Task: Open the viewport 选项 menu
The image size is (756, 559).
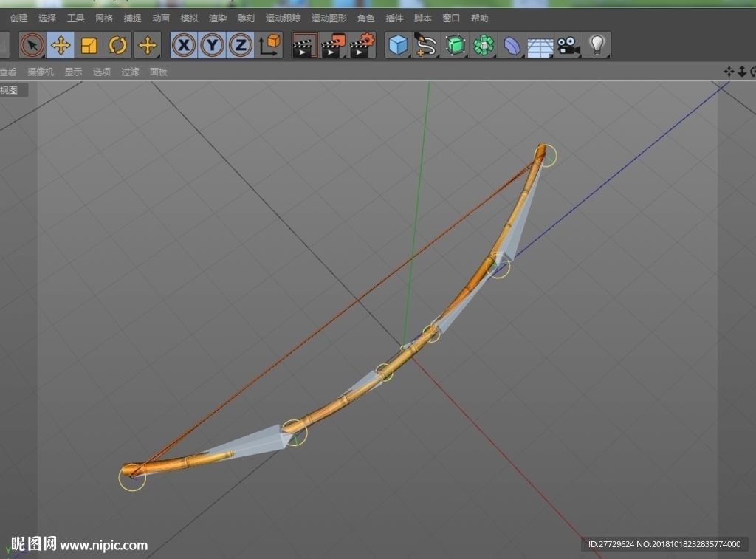Action: pos(102,72)
